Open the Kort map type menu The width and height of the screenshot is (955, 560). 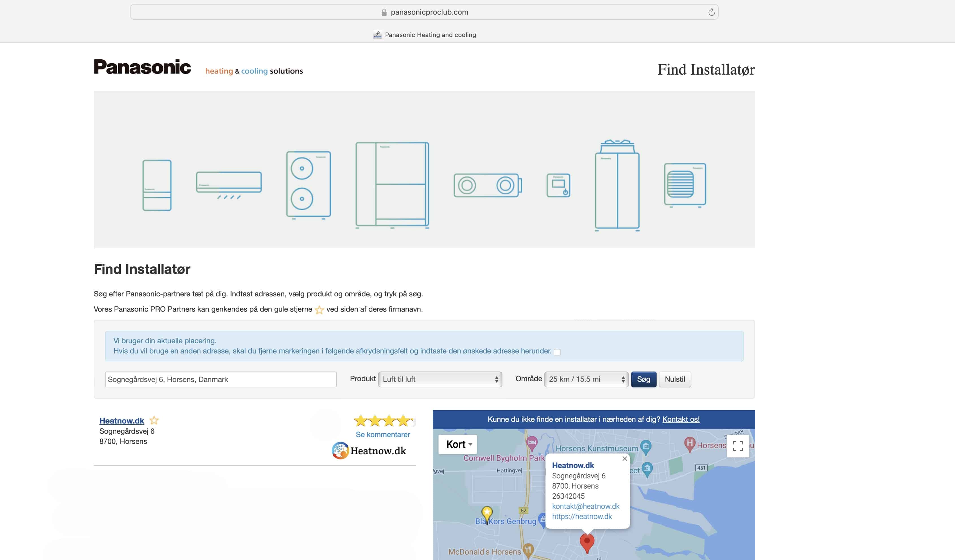coord(458,444)
